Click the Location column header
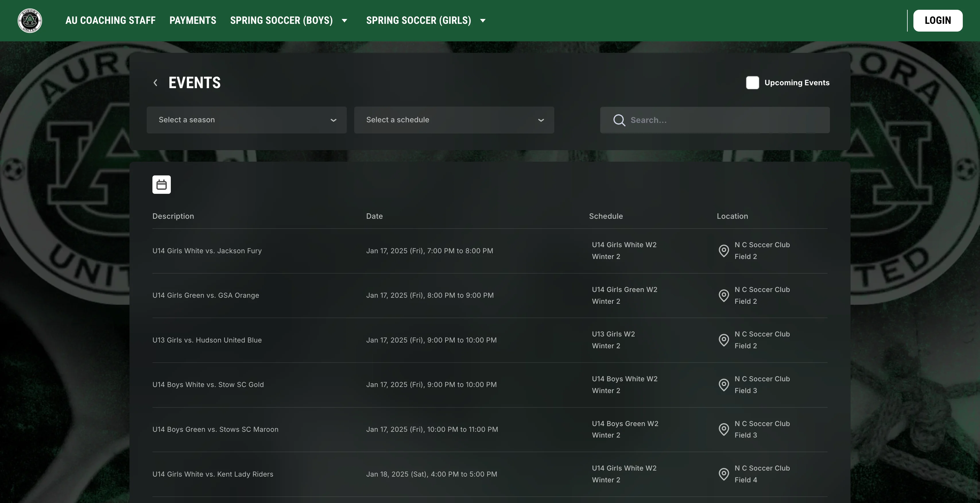The width and height of the screenshot is (980, 503). tap(732, 216)
